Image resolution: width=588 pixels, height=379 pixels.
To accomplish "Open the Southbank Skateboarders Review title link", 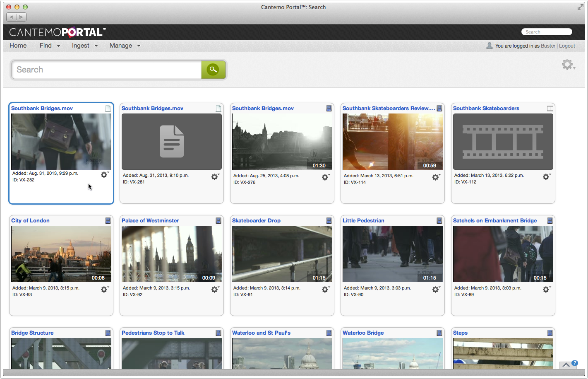I will [x=389, y=109].
